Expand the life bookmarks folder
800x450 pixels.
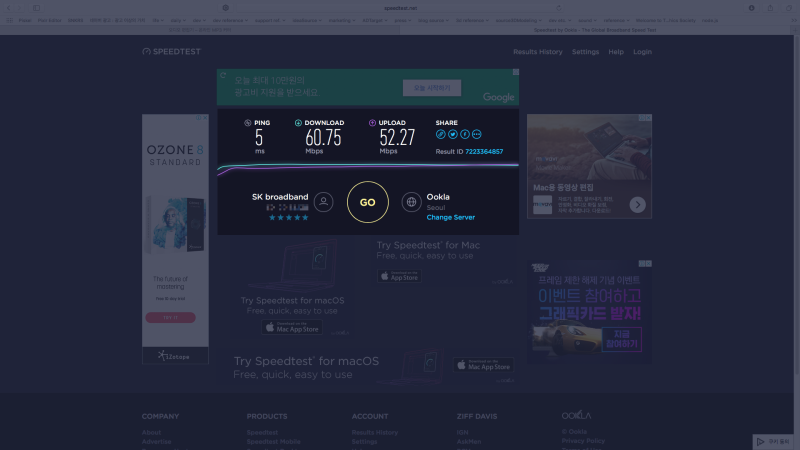point(158,20)
